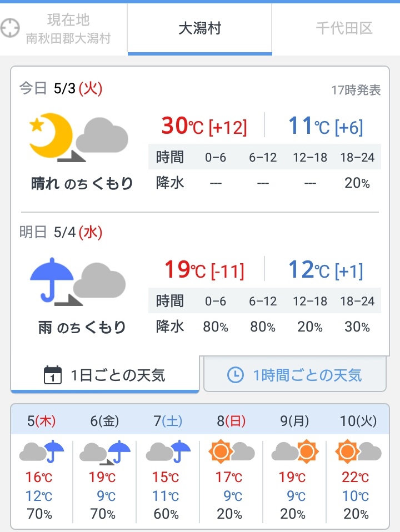Switch to the 千代田区 tab

(x=344, y=28)
